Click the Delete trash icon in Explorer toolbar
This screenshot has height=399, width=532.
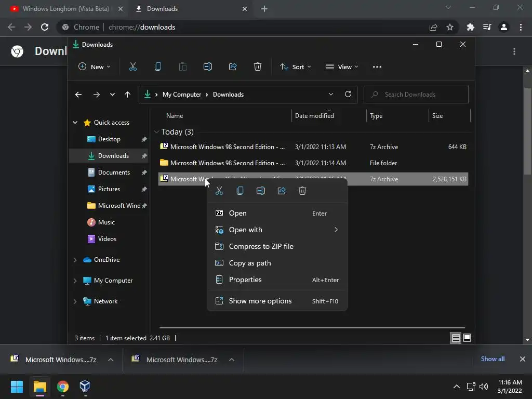pyautogui.click(x=258, y=67)
